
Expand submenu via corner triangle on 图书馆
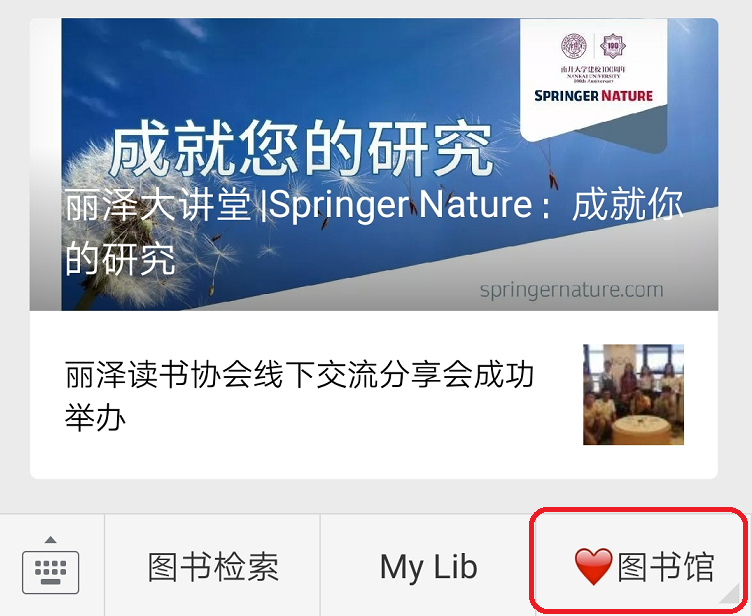pyautogui.click(x=730, y=593)
